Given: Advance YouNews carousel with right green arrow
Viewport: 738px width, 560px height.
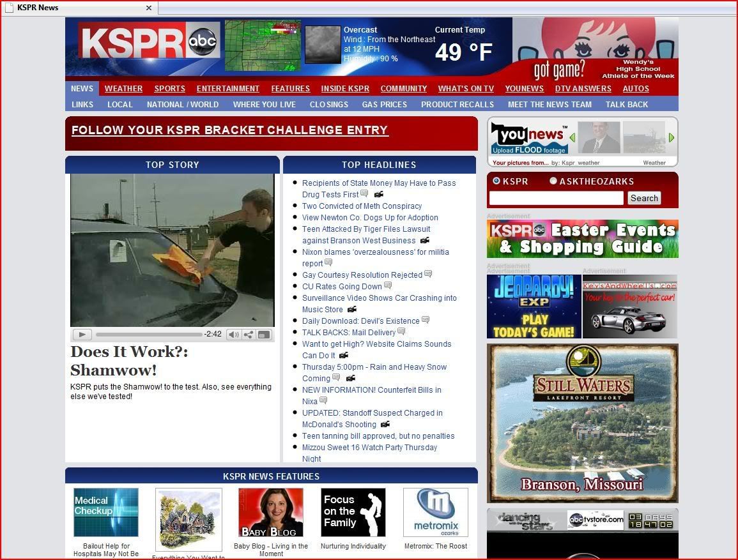Looking at the screenshot, I should (x=672, y=137).
